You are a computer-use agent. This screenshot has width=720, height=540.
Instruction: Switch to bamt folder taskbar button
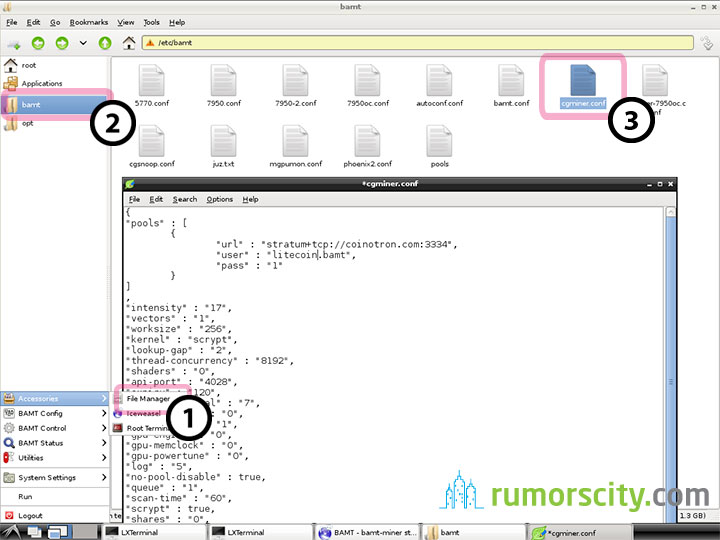click(x=472, y=533)
